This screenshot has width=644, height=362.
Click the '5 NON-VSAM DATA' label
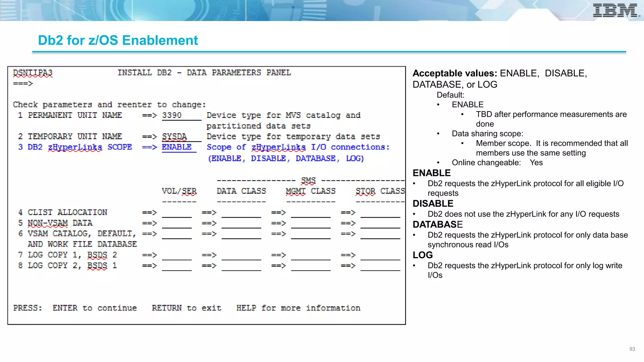click(55, 223)
